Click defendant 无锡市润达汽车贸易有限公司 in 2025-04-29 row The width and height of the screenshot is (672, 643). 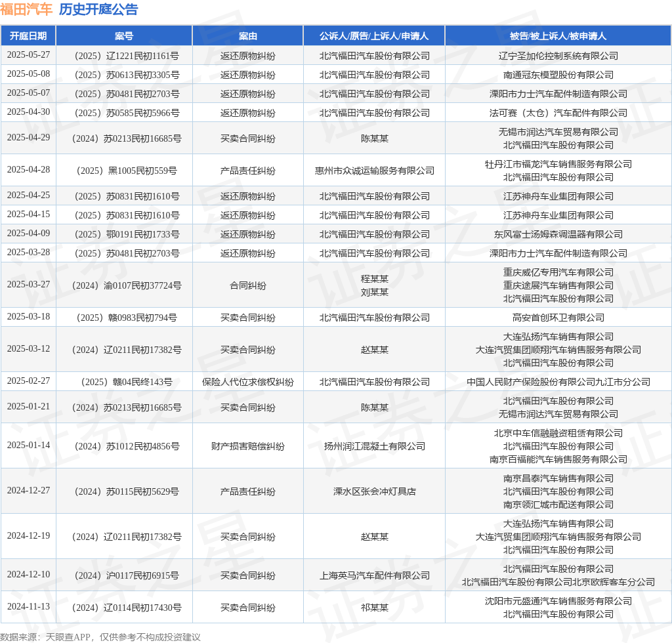[558, 132]
